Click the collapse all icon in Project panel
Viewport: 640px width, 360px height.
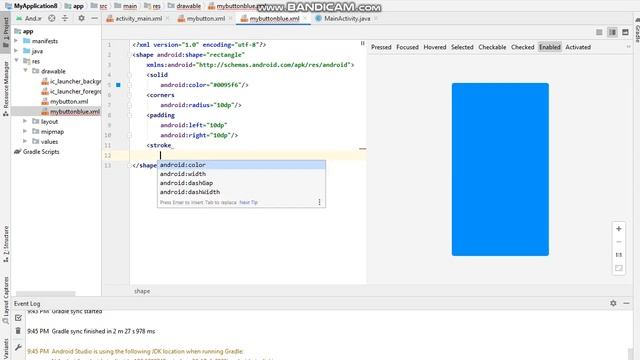[x=65, y=18]
